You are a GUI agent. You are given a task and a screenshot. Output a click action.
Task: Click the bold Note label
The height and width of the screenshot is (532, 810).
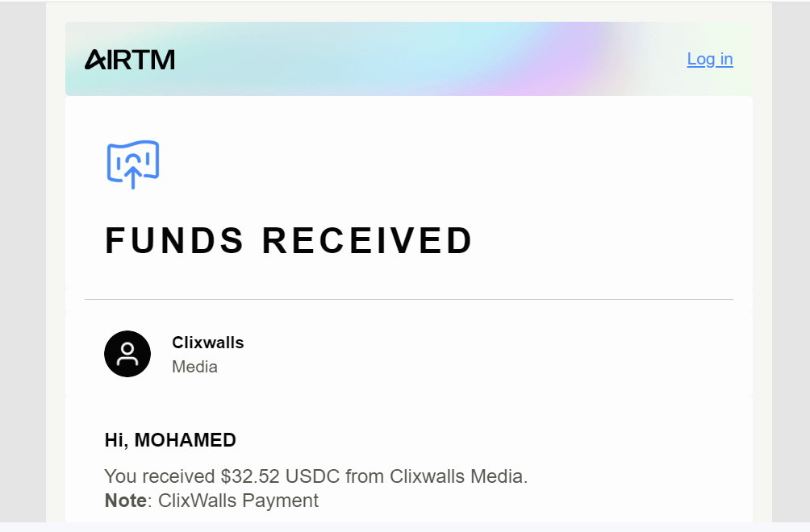point(126,501)
